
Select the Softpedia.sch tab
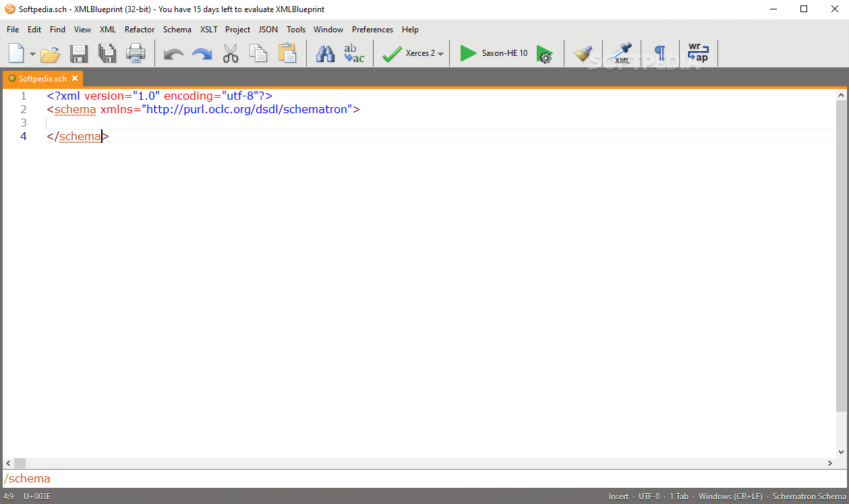42,79
